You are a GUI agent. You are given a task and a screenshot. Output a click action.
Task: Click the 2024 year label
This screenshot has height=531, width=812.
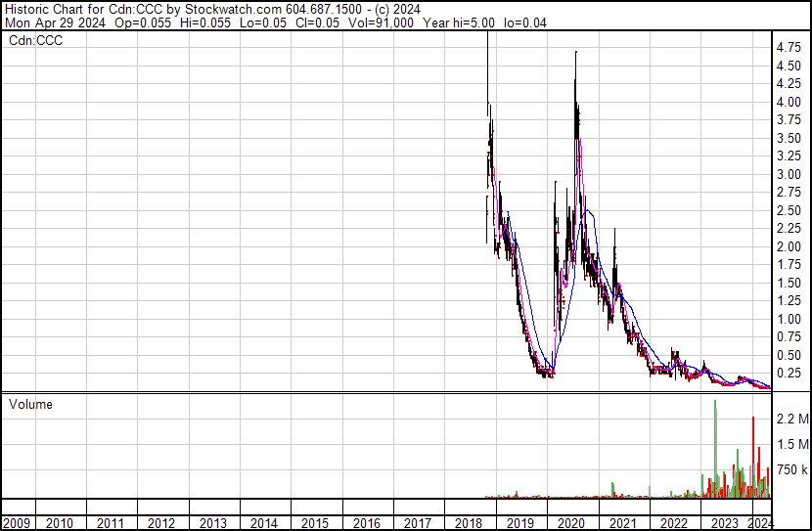[759, 523]
